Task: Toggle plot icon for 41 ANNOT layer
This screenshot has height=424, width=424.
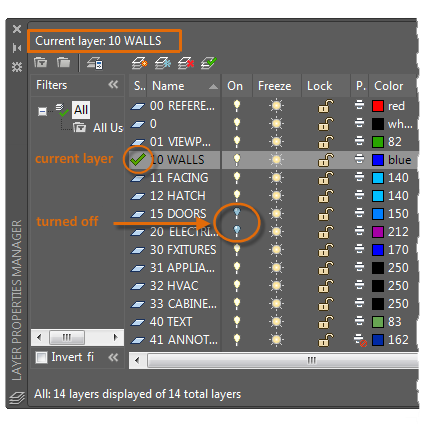Action: [x=360, y=340]
